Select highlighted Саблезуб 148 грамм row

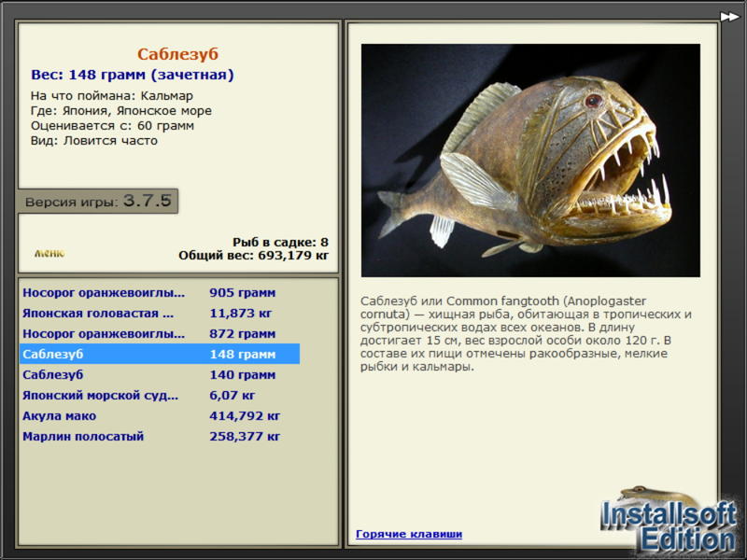tap(160, 354)
